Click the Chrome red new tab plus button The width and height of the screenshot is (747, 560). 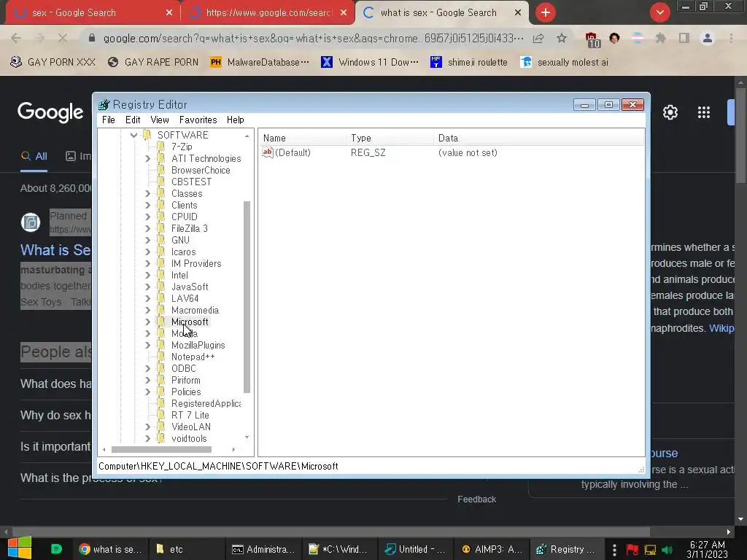546,12
